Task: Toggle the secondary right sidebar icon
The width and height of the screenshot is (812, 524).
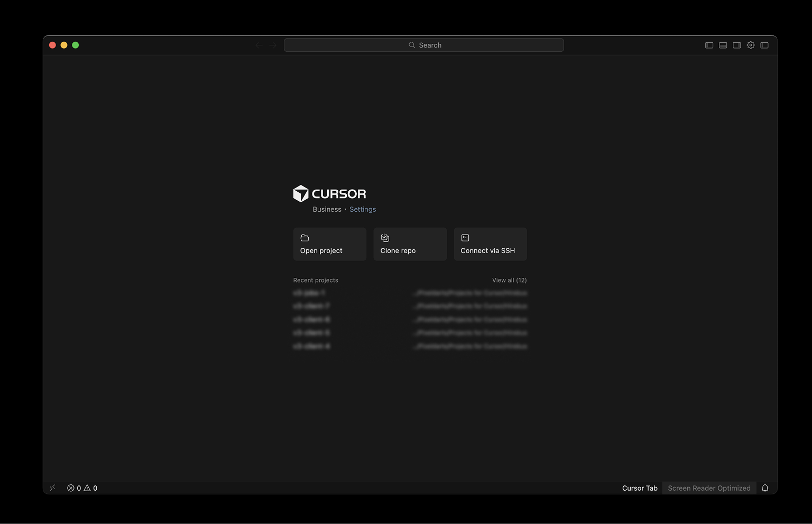Action: tap(736, 45)
